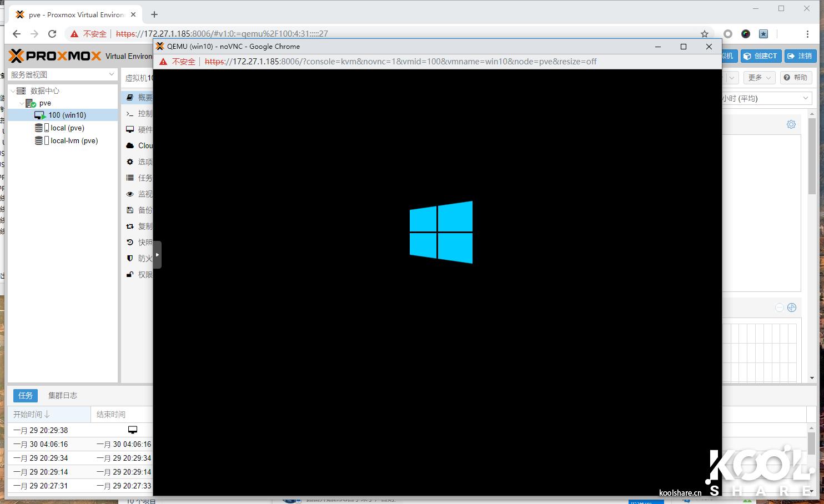Click the chart zoom-reset circular icon
Image resolution: width=824 pixels, height=504 pixels.
coord(792,308)
